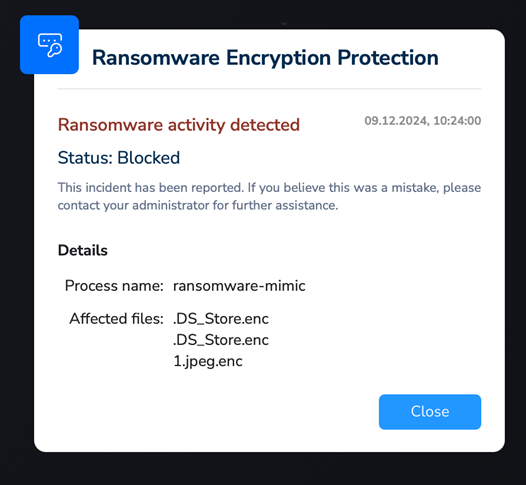Click the Status: Blocked line

[x=119, y=158]
